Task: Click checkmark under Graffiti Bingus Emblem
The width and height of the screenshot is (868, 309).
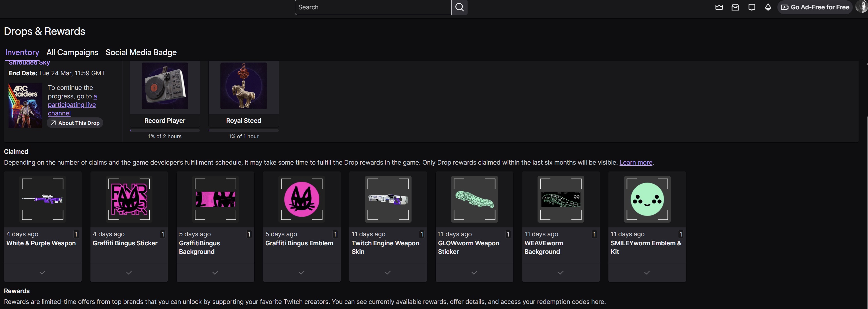Action: click(301, 272)
